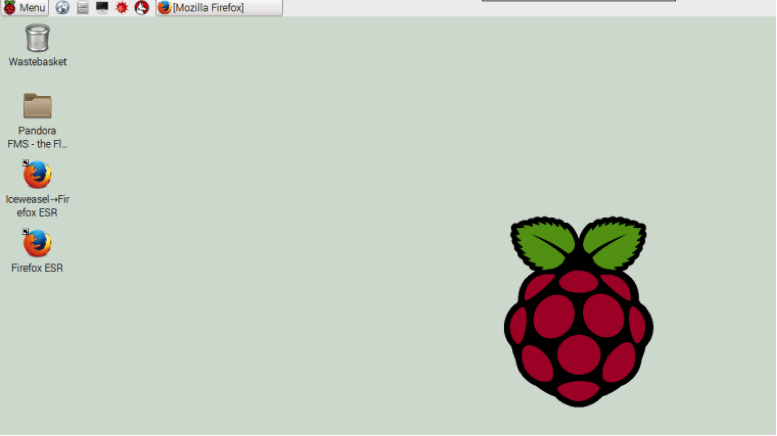Click the Pandora FMS - the Fl... label

pos(37,137)
